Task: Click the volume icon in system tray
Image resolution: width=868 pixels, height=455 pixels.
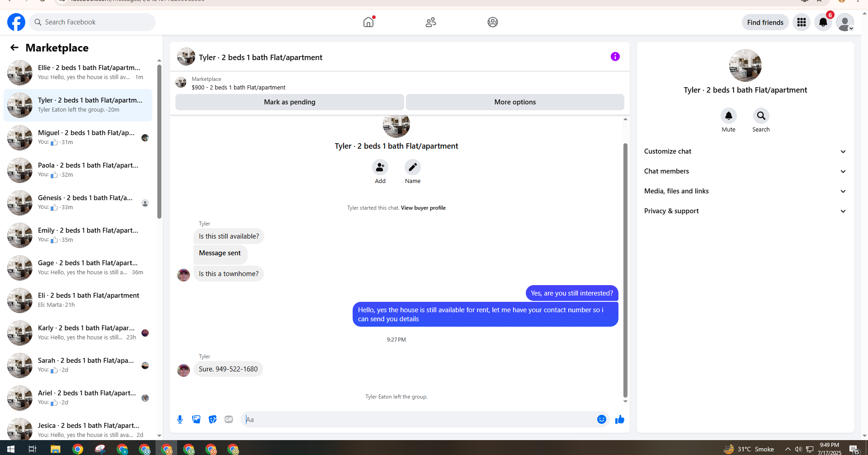Action: pos(798,449)
